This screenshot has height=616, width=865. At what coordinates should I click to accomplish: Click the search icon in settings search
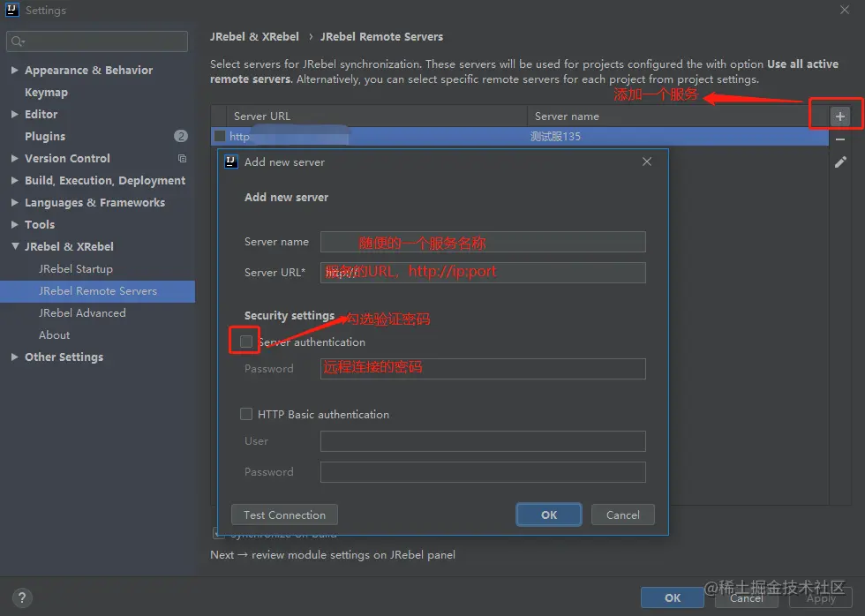[18, 41]
